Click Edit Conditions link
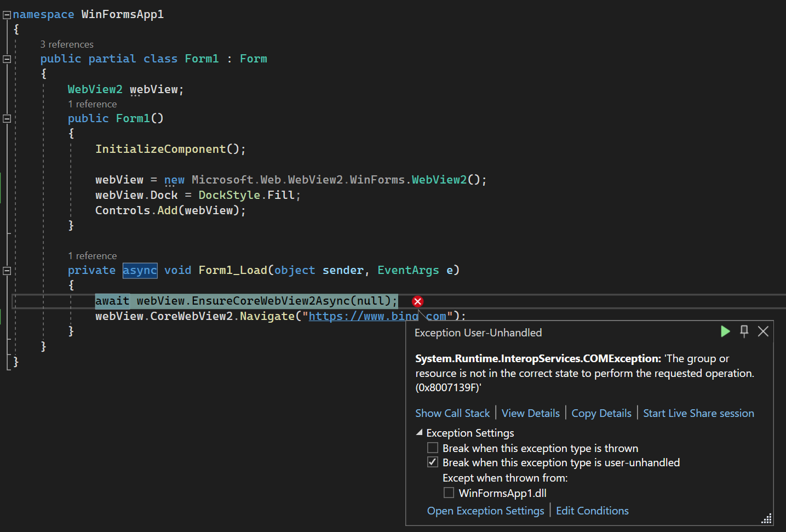 pyautogui.click(x=592, y=511)
